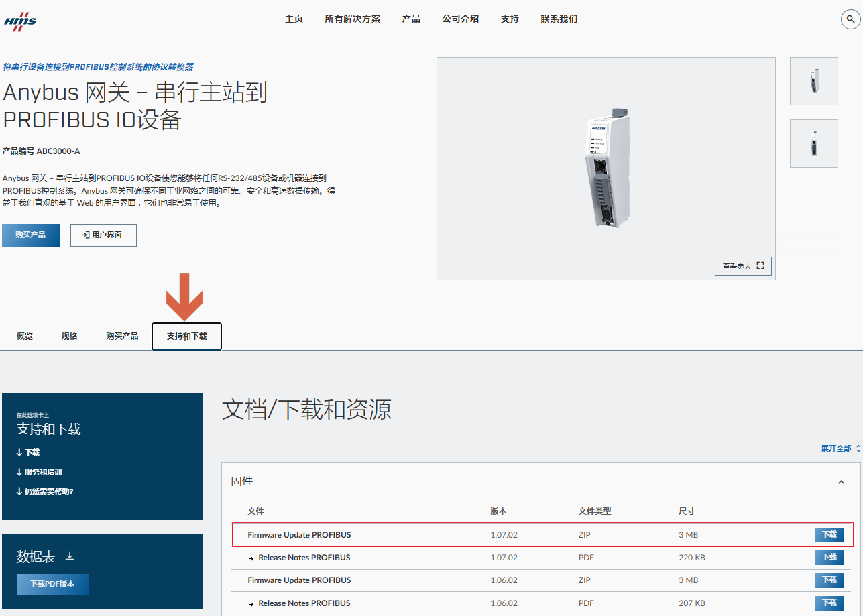863x616 pixels.
Task: Switch to the 概览 tab
Action: [x=25, y=336]
